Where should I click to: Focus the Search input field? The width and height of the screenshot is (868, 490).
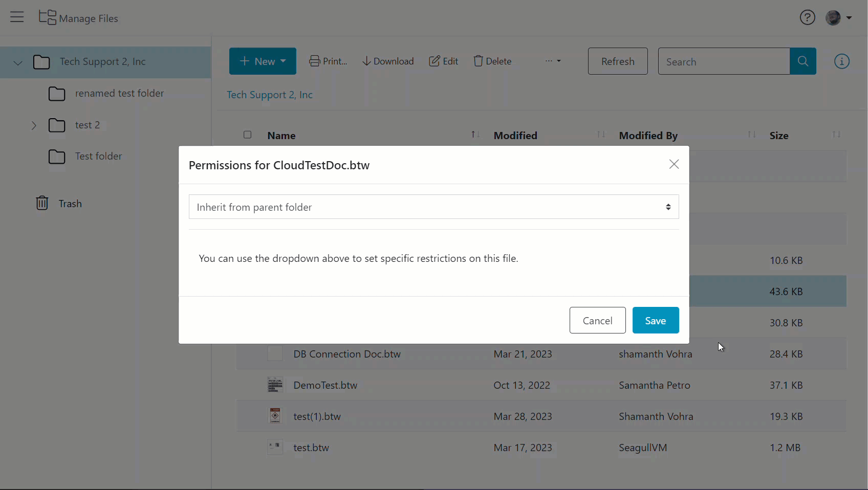click(724, 61)
